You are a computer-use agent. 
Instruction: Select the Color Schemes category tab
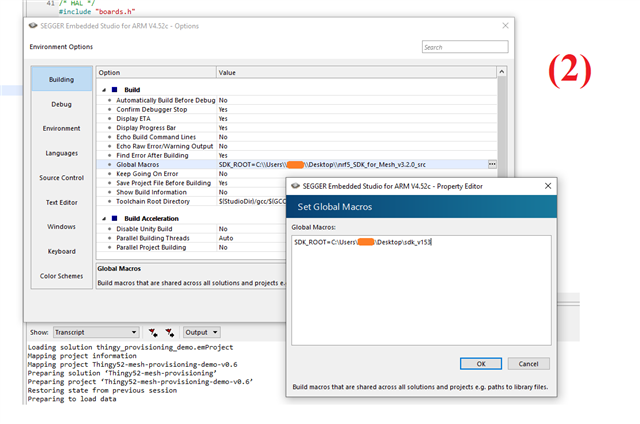tap(62, 276)
